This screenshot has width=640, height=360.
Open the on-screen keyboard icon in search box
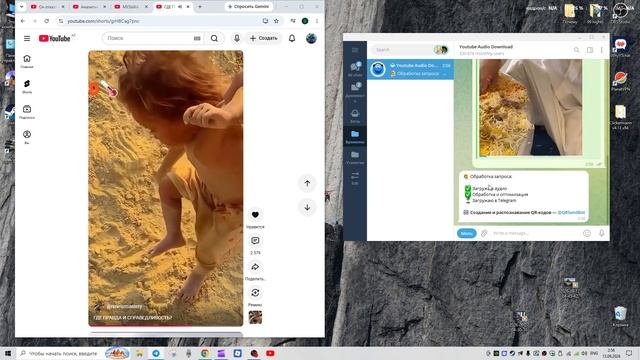(x=197, y=38)
